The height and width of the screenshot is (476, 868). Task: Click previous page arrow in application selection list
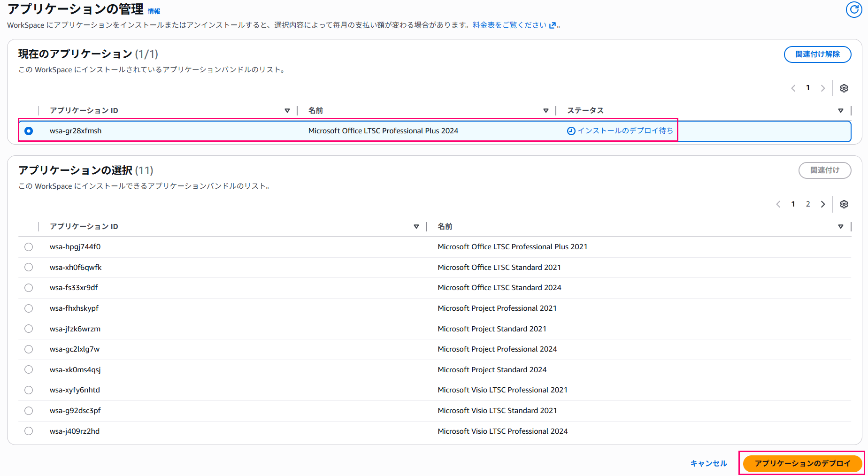pyautogui.click(x=778, y=204)
